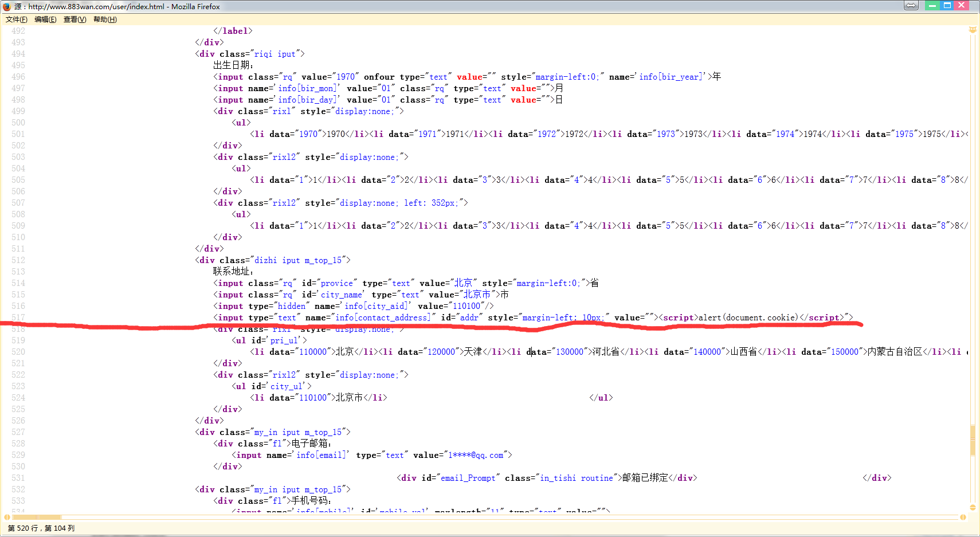980x537 pixels.
Task: Click </ul> closing tag on line 524
Action: [601, 398]
